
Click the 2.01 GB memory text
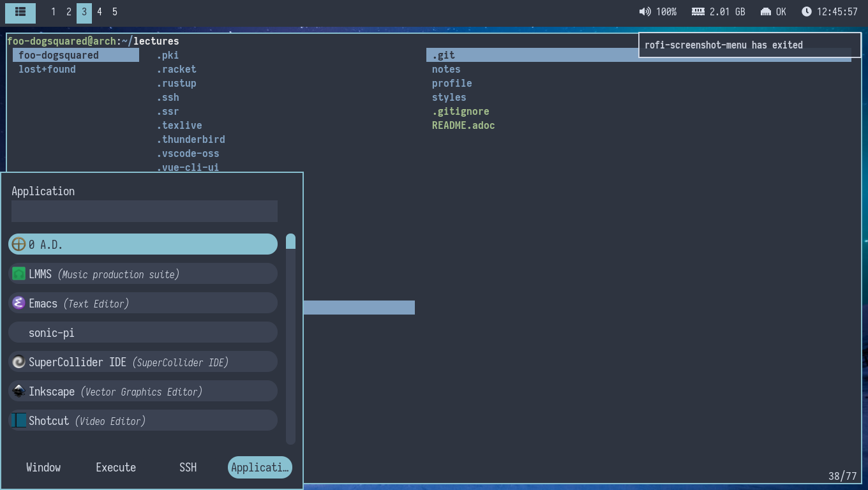[728, 11]
